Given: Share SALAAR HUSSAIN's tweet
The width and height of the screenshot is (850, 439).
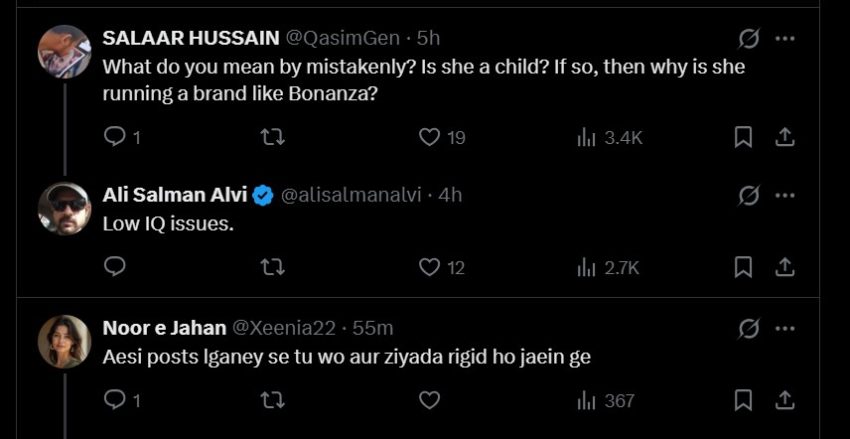Looking at the screenshot, I should [x=786, y=137].
